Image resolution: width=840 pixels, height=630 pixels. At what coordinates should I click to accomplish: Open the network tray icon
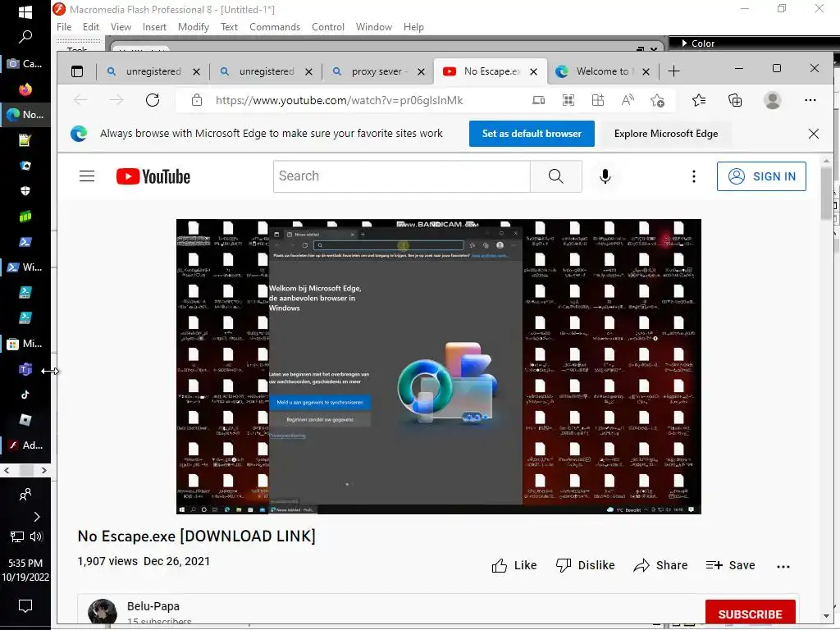click(x=16, y=536)
